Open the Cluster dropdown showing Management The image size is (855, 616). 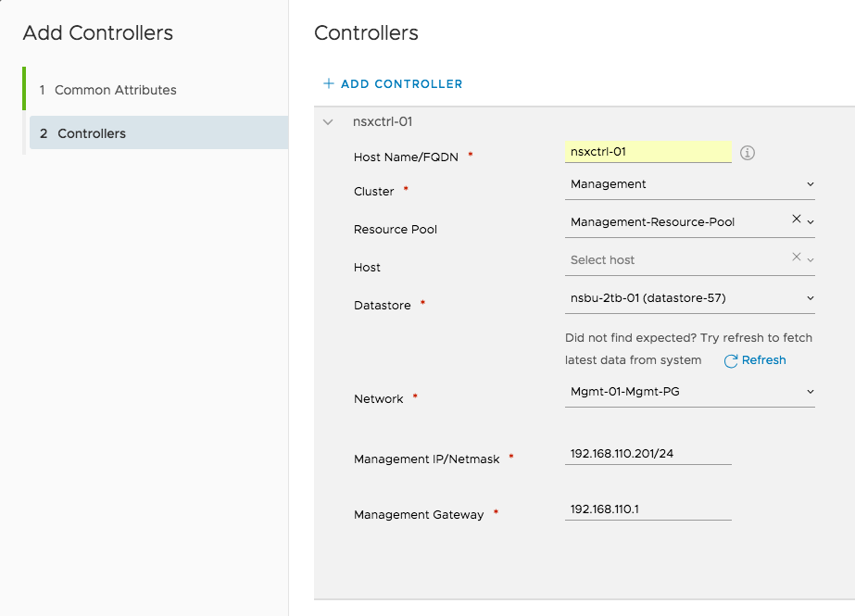[690, 184]
